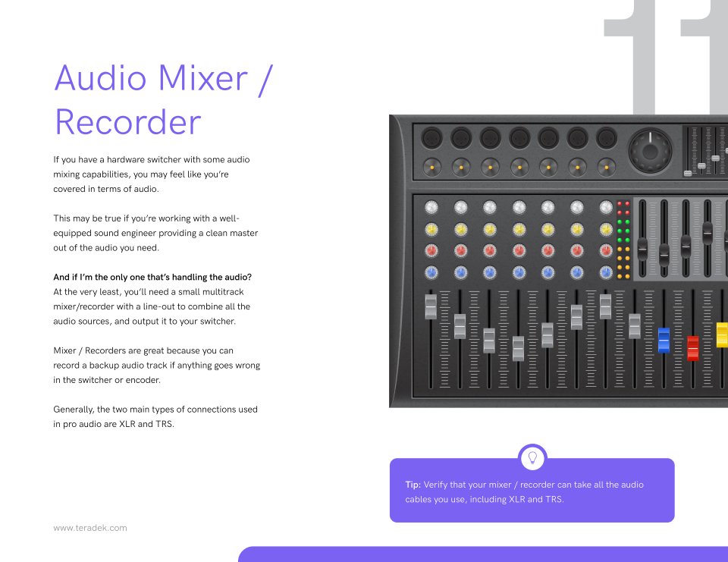Click the blue fader cap
The height and width of the screenshot is (562, 728).
point(664,340)
